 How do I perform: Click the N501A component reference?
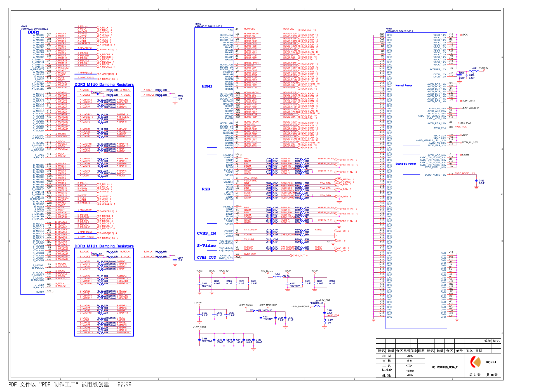(x=24, y=27)
